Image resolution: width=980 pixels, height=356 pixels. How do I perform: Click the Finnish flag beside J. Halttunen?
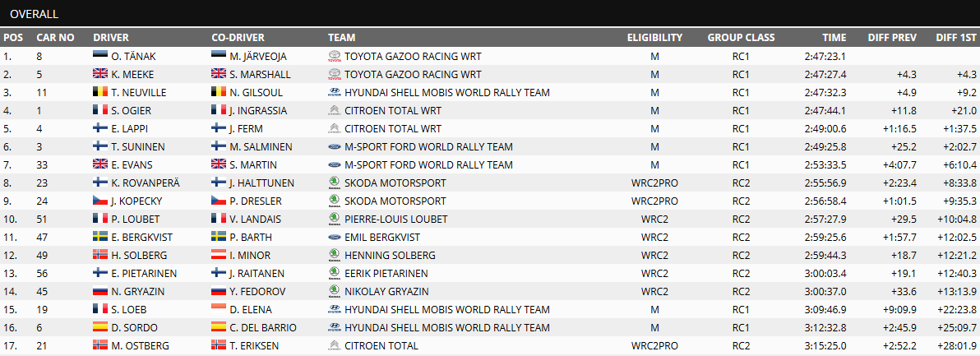219,183
